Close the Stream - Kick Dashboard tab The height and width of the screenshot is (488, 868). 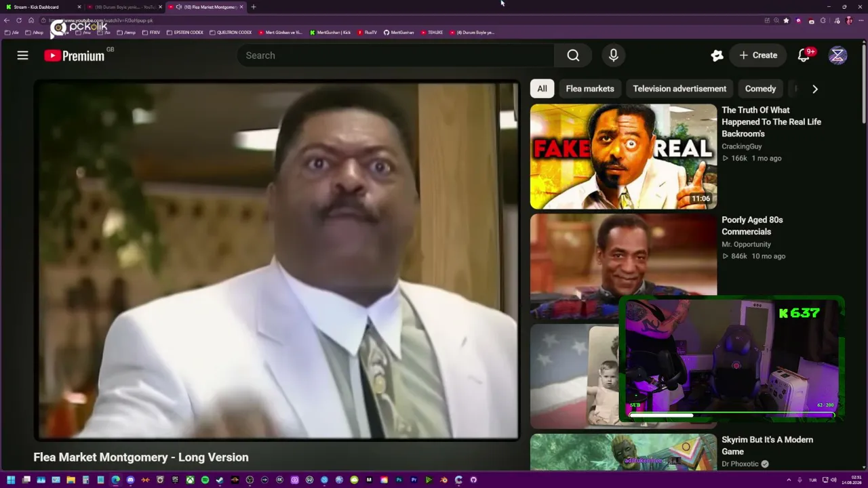pos(79,7)
